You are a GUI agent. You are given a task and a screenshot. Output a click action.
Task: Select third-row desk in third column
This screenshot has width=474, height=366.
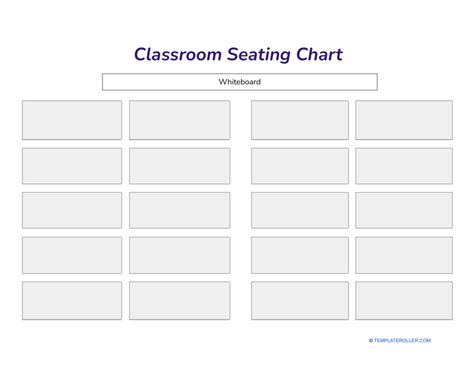click(x=300, y=210)
